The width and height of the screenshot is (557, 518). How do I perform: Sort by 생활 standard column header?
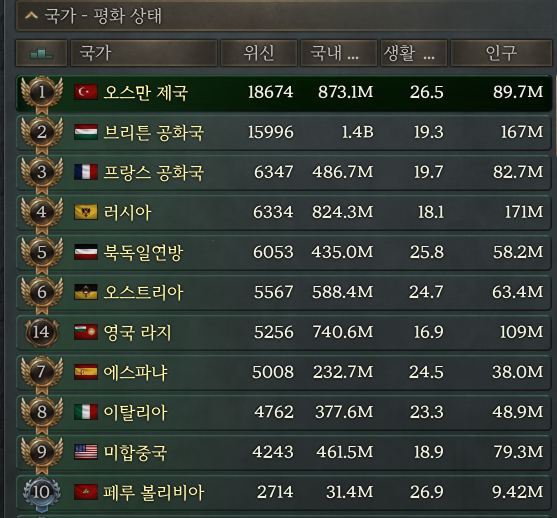tap(413, 53)
